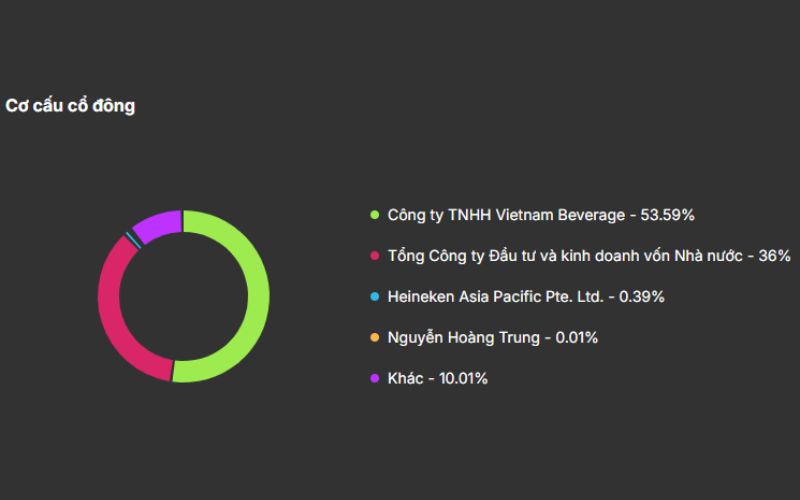Select the Công ty TNHH Vietnam Beverage legend name
800x500 pixels.
[x=505, y=215]
